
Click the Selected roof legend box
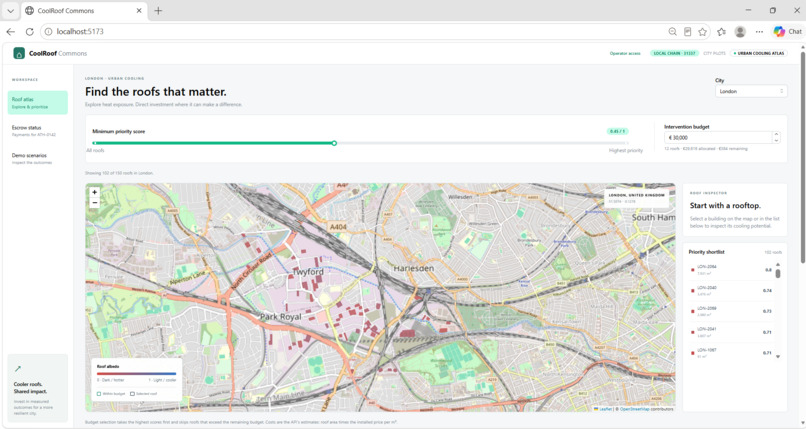[x=132, y=394]
